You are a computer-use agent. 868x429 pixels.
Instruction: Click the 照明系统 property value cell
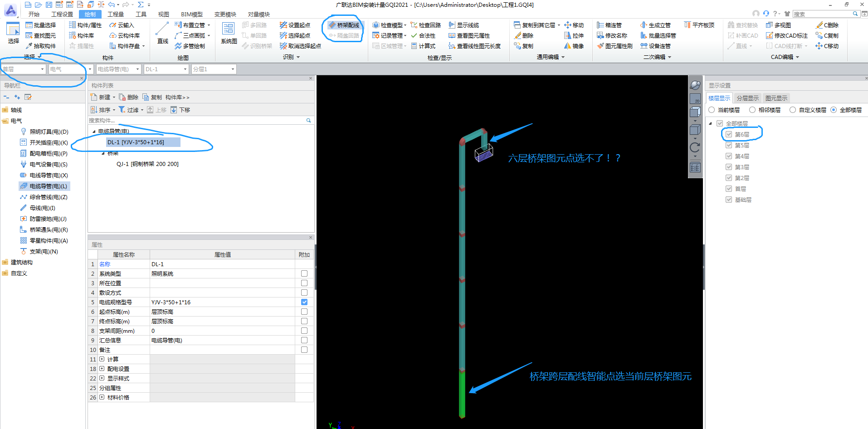point(222,273)
